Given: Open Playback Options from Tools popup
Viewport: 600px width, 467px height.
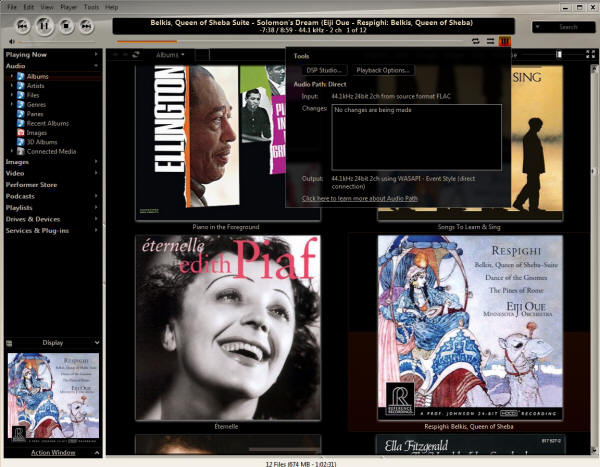Looking at the screenshot, I should 383,70.
